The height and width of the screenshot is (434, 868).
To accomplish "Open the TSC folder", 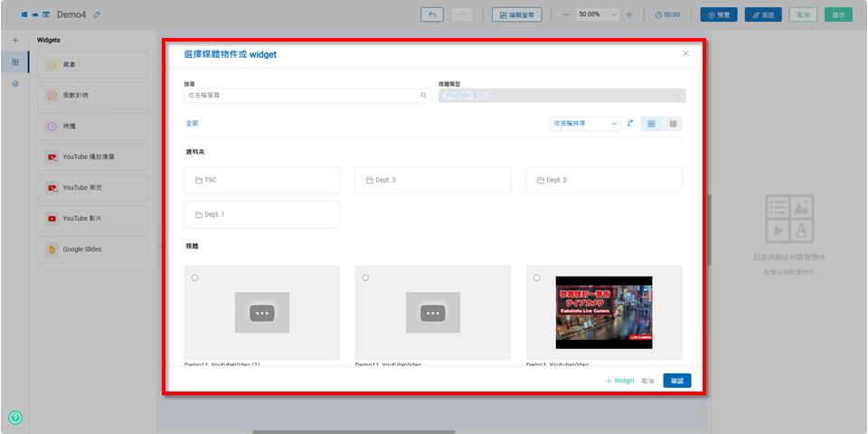I will click(x=261, y=180).
